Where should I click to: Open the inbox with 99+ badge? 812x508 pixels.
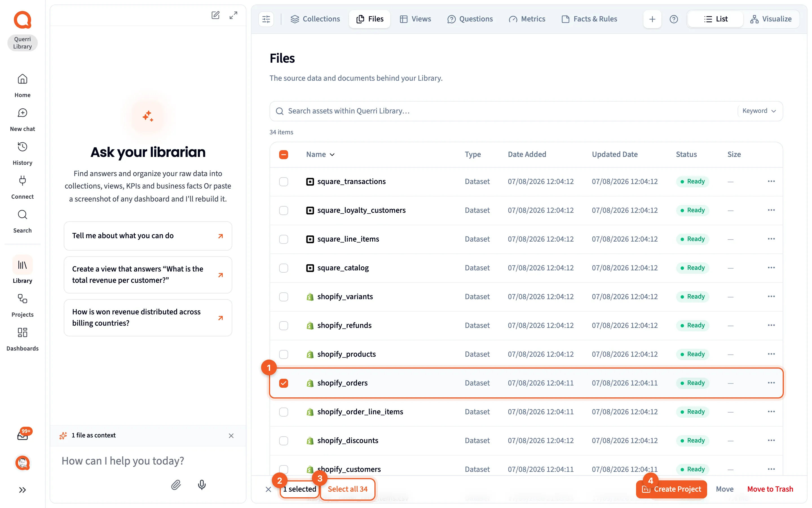click(23, 435)
